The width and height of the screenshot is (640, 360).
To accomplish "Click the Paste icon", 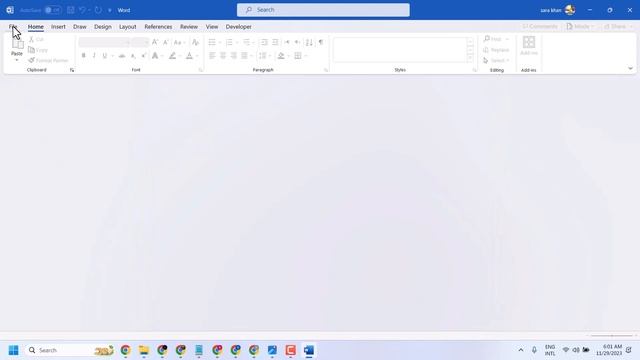I will coord(17,45).
